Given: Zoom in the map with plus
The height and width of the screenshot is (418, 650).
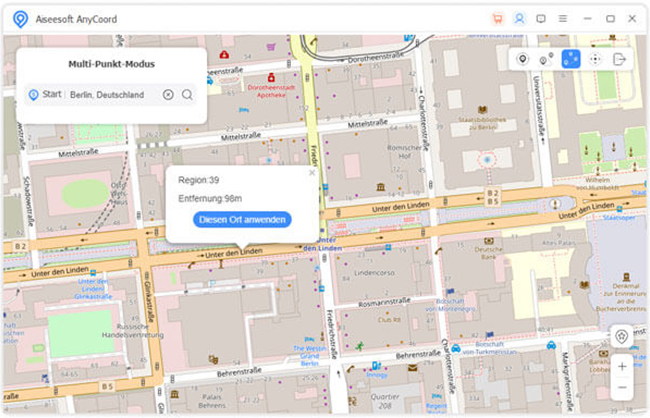Looking at the screenshot, I should click(x=621, y=365).
